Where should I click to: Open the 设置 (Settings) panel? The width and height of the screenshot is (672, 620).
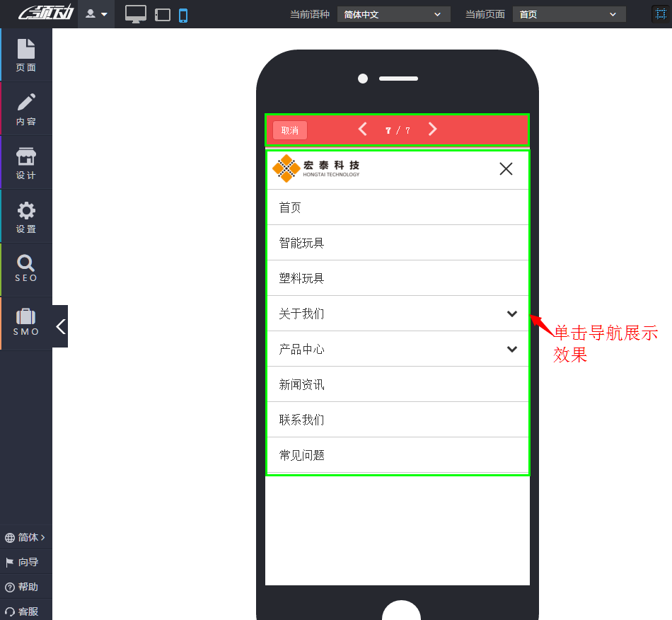[x=26, y=216]
